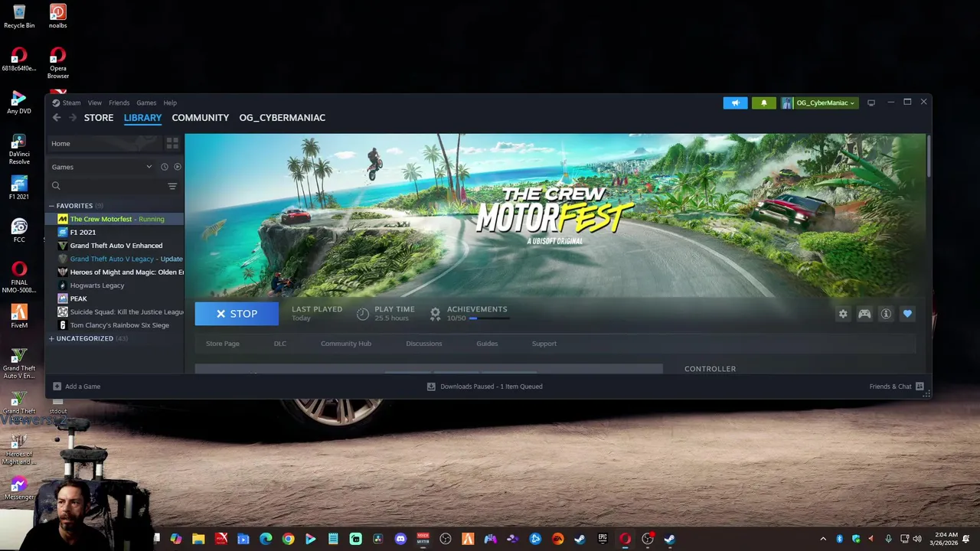This screenshot has height=551, width=980.
Task: Open DaVinci Resolve desktop shortcut
Action: click(19, 149)
